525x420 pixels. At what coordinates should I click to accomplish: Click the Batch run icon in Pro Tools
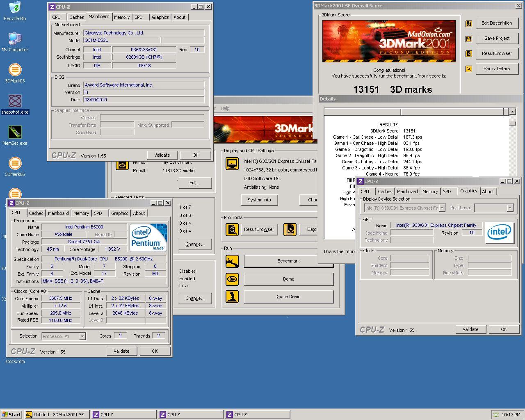click(290, 229)
